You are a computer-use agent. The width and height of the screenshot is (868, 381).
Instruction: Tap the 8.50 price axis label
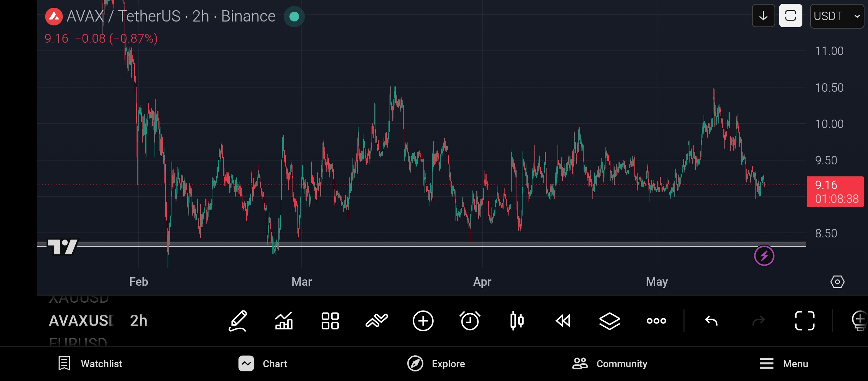click(x=826, y=234)
